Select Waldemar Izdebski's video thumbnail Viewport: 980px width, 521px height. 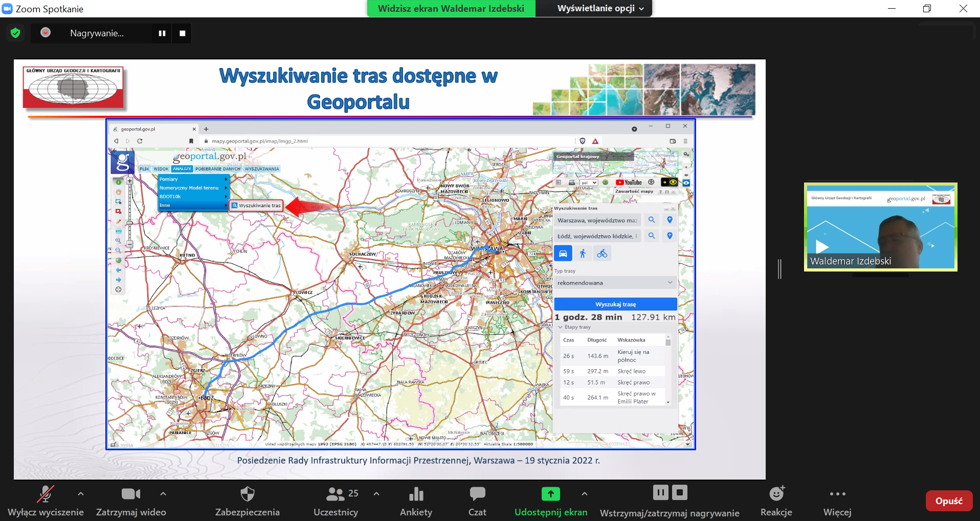tap(880, 227)
